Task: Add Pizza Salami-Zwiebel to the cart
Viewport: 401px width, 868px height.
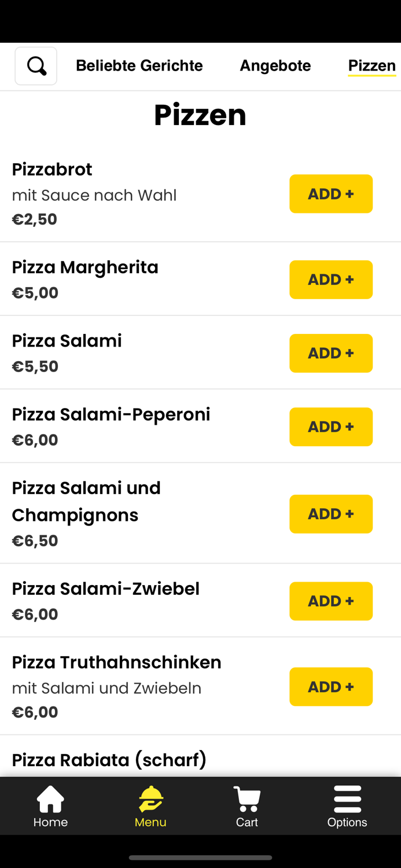Action: [331, 601]
